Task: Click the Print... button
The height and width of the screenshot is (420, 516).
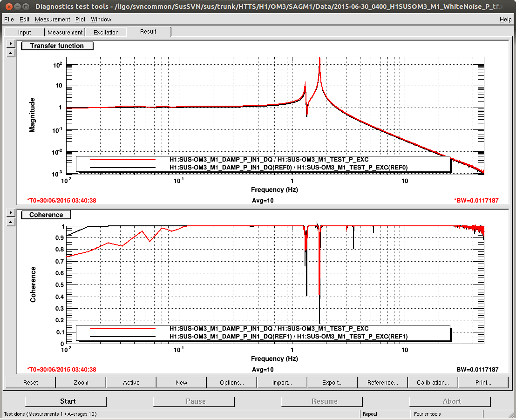Action: point(483,382)
